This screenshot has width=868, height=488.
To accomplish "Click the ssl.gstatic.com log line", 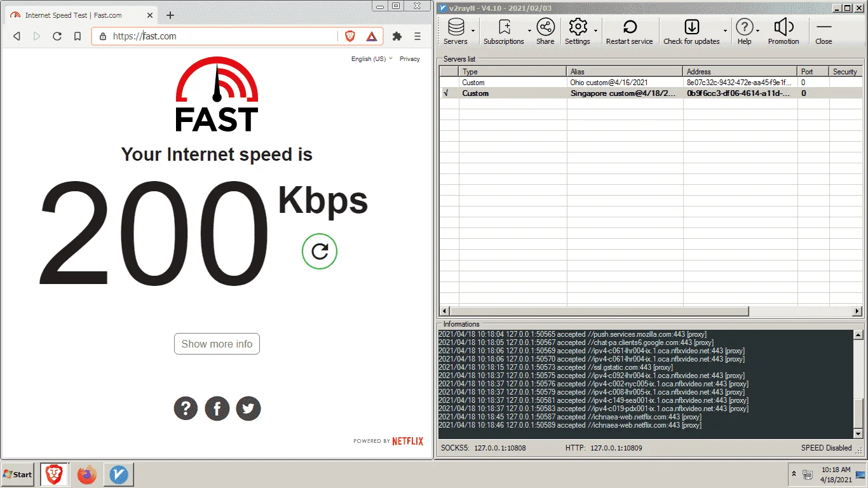I will pyautogui.click(x=555, y=367).
